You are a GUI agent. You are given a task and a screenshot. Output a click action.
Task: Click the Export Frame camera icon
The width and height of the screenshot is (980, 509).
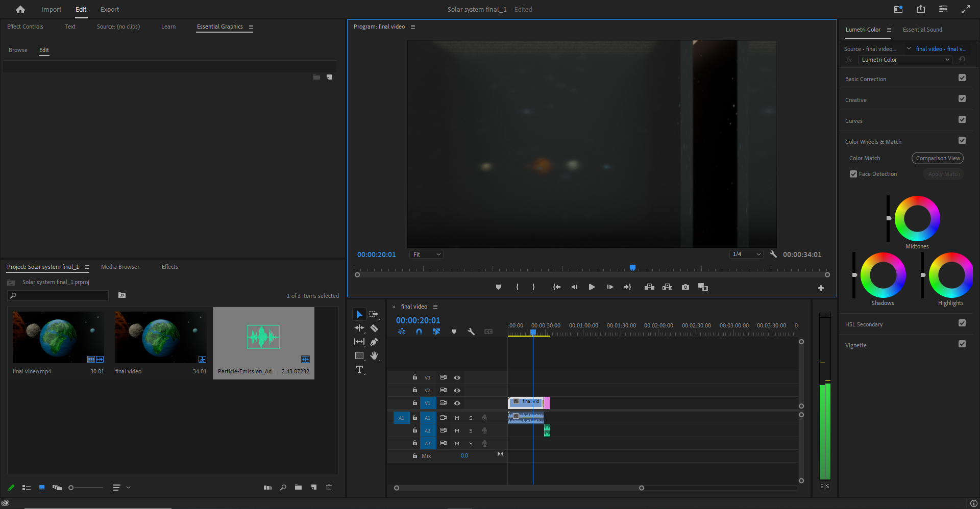point(685,287)
